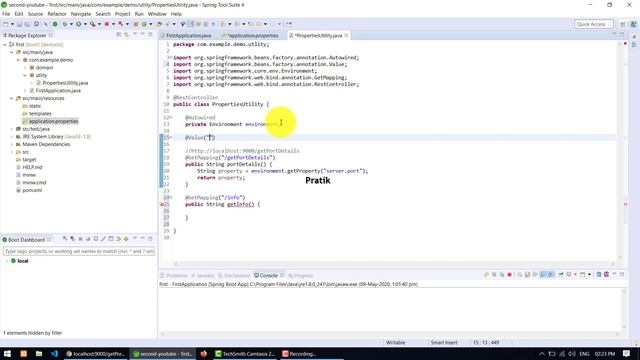
Task: Collapse the src/main/java folder
Action: [x=11, y=52]
